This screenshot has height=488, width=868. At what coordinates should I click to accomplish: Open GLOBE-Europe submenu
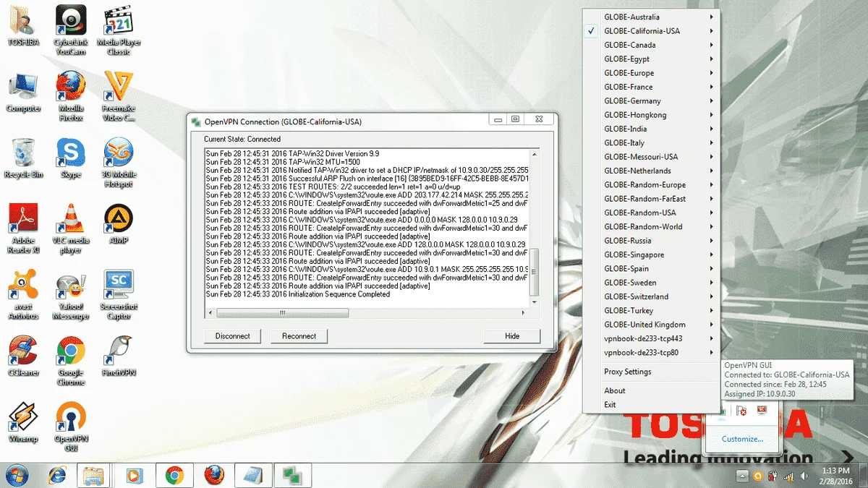pos(652,73)
